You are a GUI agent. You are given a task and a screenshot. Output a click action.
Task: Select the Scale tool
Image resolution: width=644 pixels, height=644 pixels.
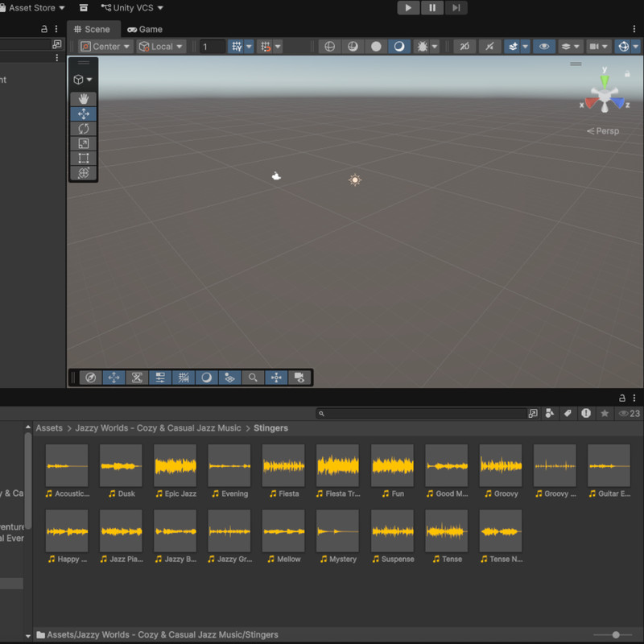pyautogui.click(x=84, y=143)
